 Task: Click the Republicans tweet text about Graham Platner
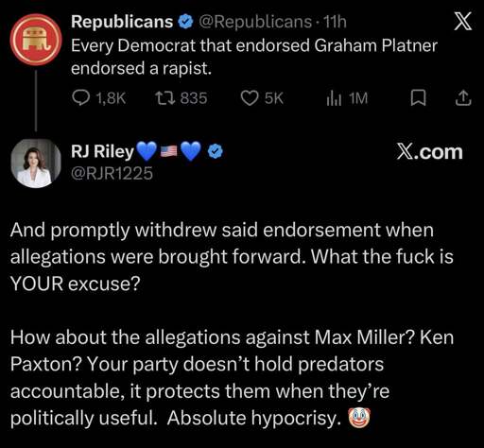[254, 57]
